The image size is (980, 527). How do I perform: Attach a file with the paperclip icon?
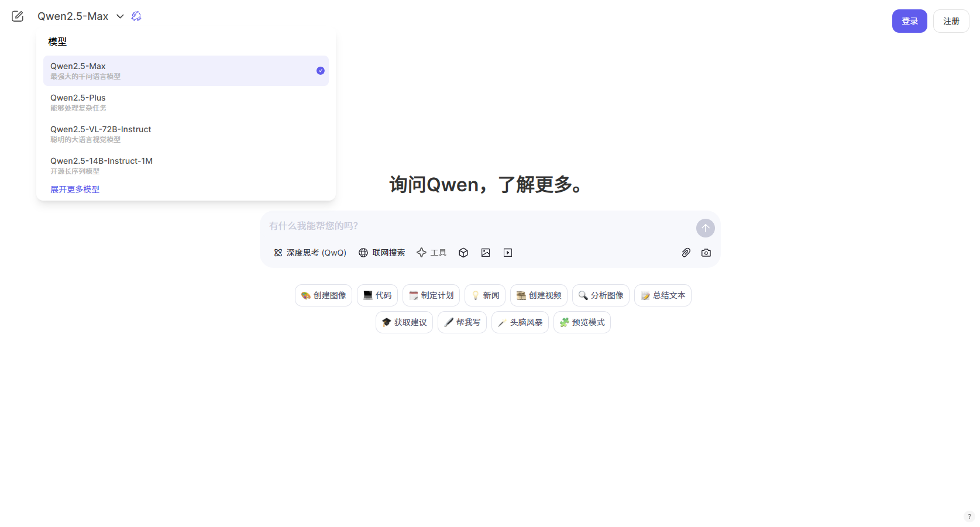tap(686, 253)
